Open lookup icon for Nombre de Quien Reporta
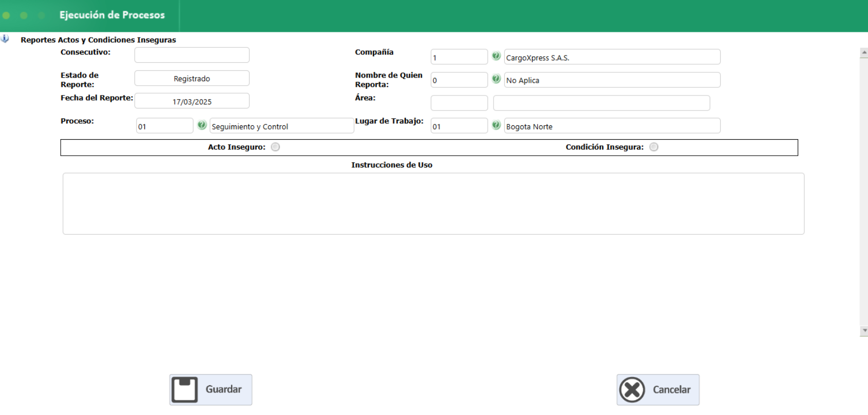Viewport: 868px width, 415px height. pos(496,79)
